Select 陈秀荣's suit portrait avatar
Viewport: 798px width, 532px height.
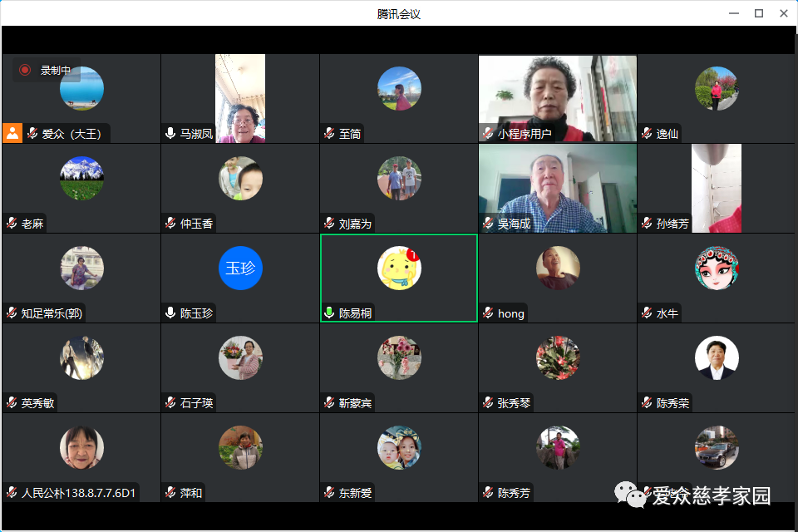[717, 357]
